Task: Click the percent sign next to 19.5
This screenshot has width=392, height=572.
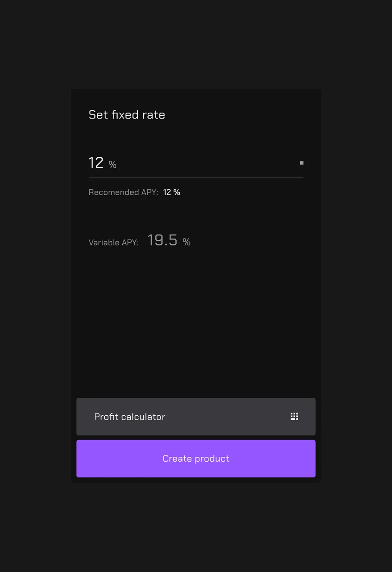Action: point(187,242)
